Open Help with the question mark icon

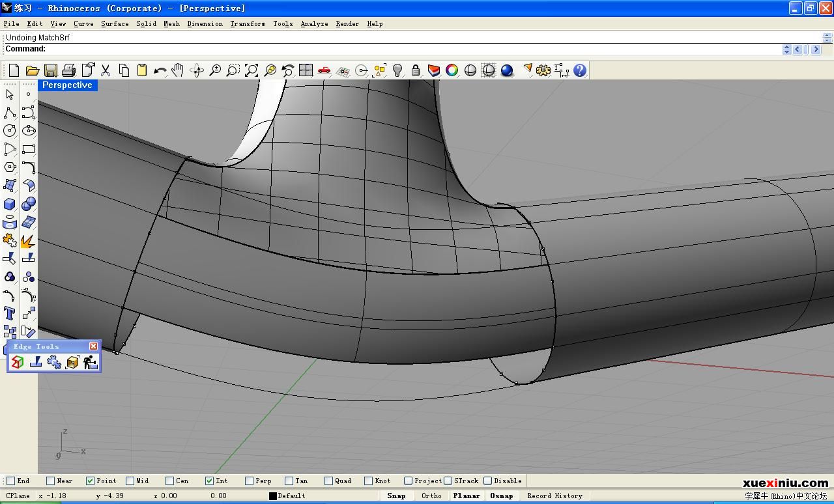point(580,70)
